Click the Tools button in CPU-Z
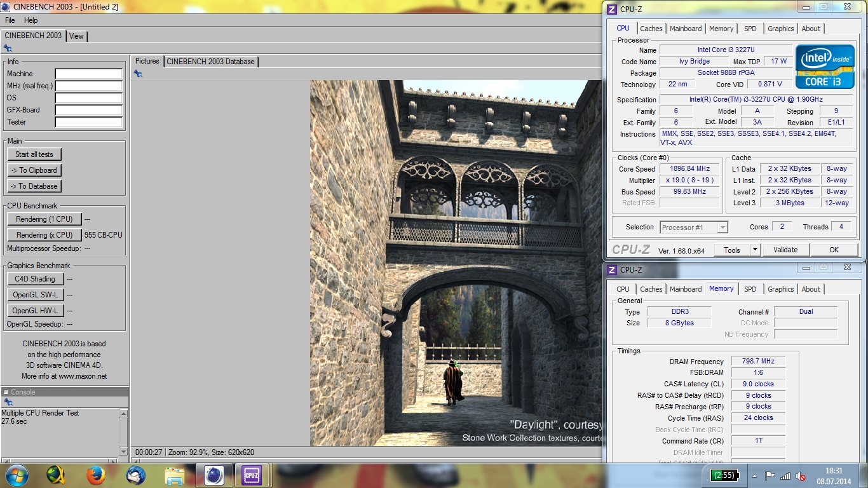Image resolution: width=868 pixels, height=488 pixels. click(732, 250)
